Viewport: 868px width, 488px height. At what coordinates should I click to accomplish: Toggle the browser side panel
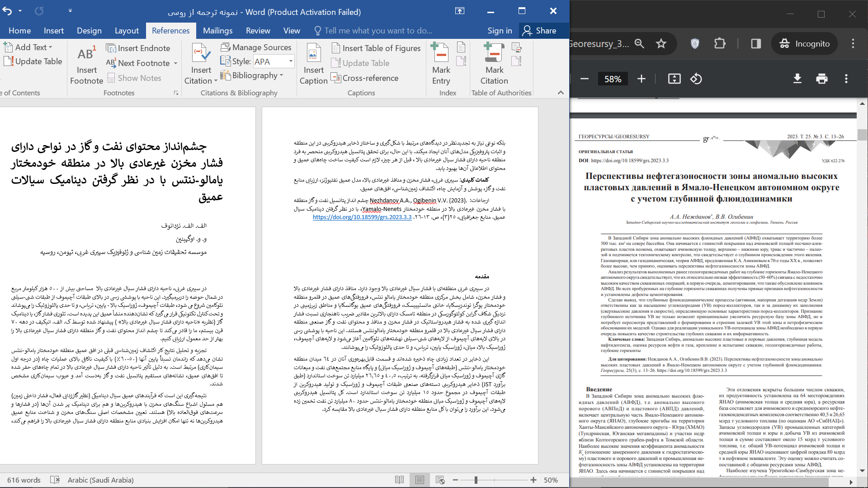pyautogui.click(x=756, y=44)
